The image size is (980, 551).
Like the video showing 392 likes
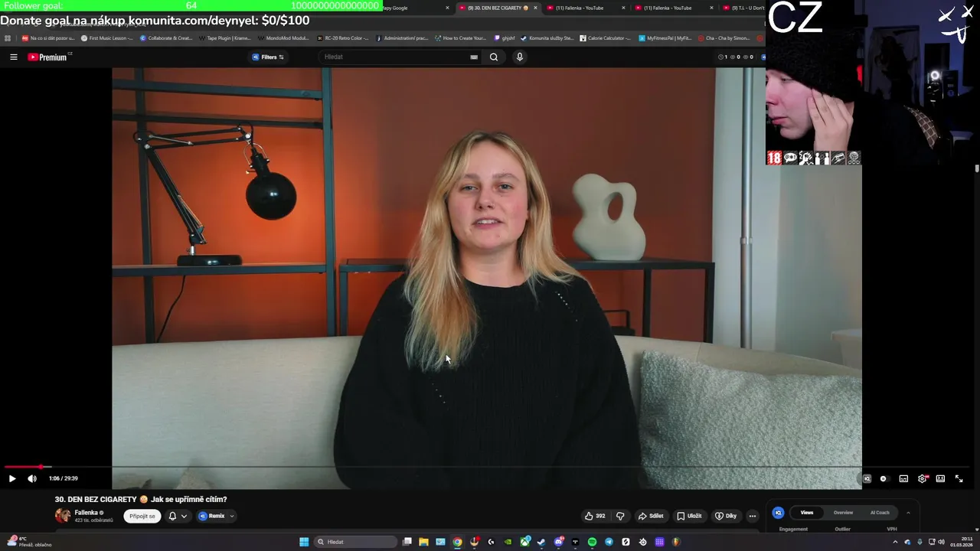[595, 516]
